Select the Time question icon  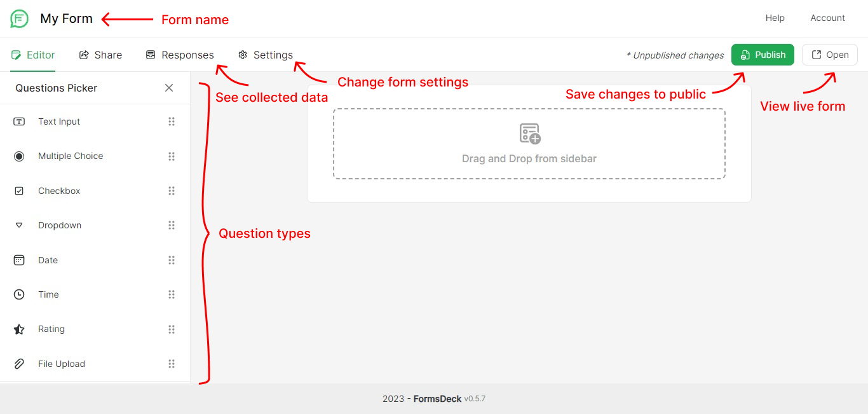click(19, 294)
